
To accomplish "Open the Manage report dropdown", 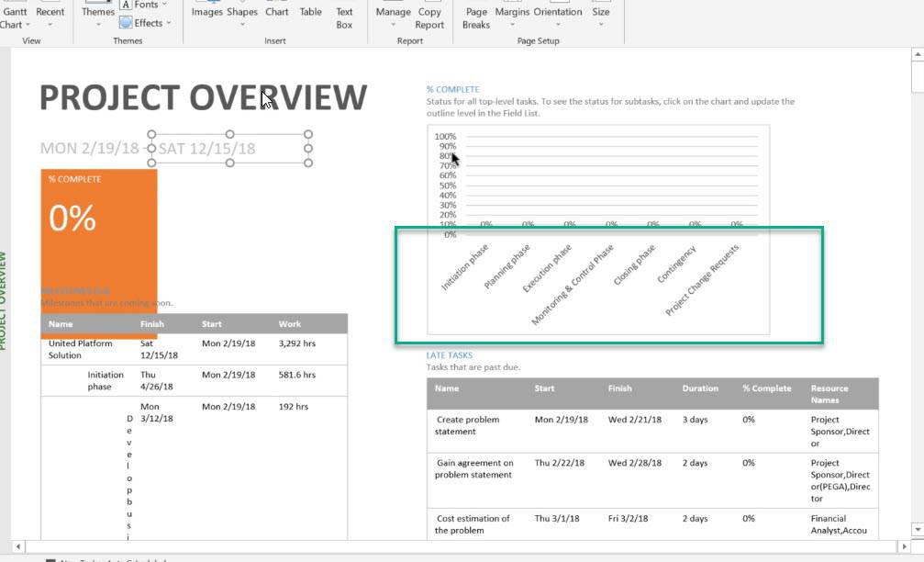I will tap(393, 17).
